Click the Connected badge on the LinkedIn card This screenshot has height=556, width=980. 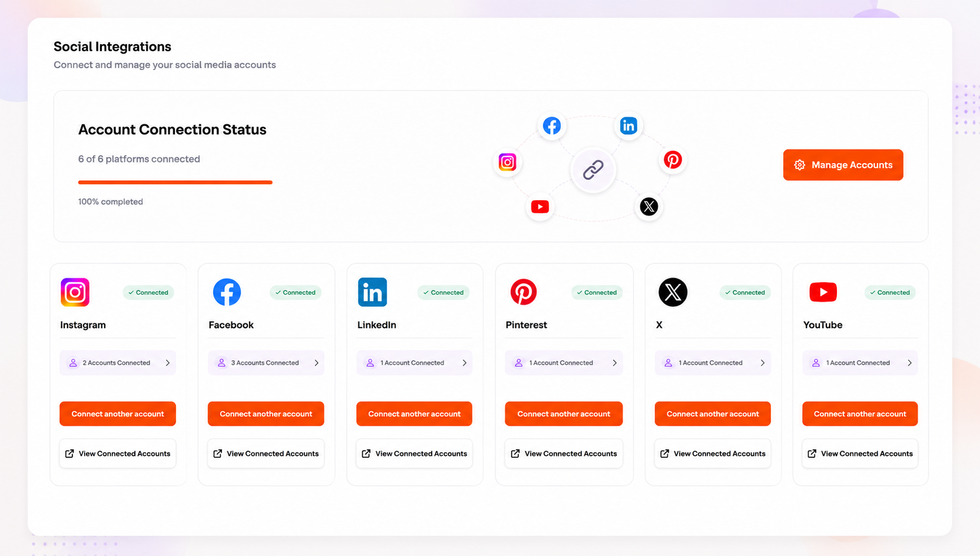[443, 292]
